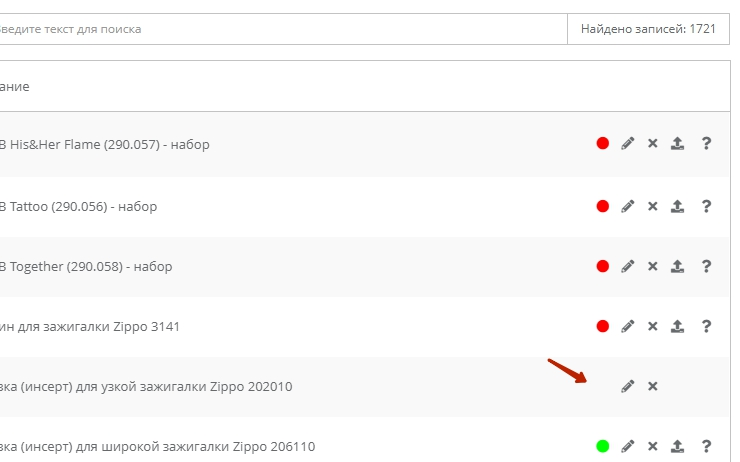Image resolution: width=740 pixels, height=462 pixels.
Task: Delete the His&Her Flame (290.057) row
Action: pyautogui.click(x=653, y=144)
